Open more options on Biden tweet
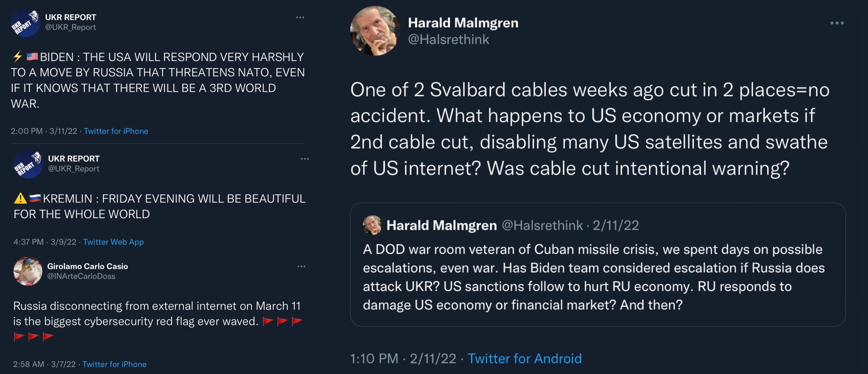 click(x=301, y=17)
